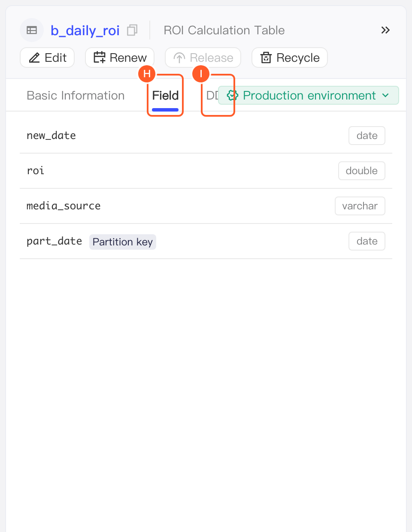
Task: Expand the environment selector chevron
Action: click(385, 95)
